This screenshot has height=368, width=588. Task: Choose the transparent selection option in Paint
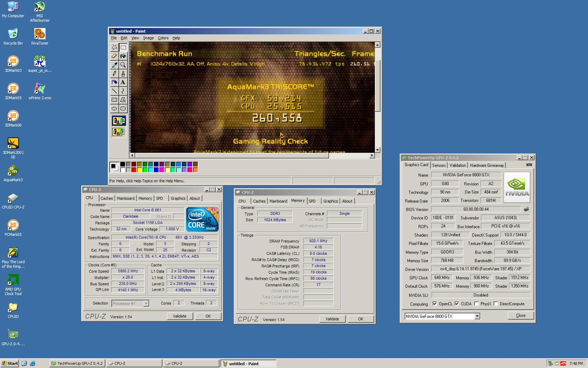119,132
